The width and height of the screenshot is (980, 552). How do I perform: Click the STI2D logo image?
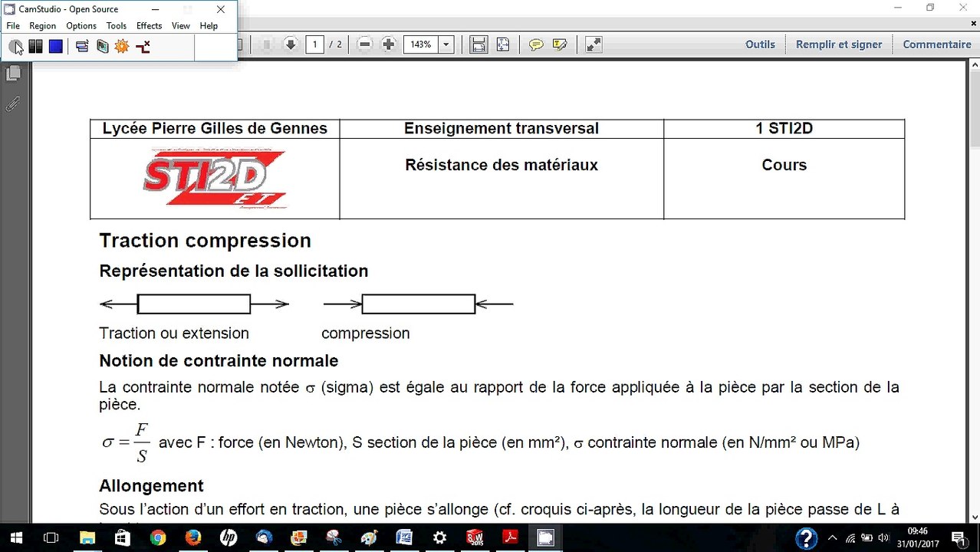(x=215, y=179)
